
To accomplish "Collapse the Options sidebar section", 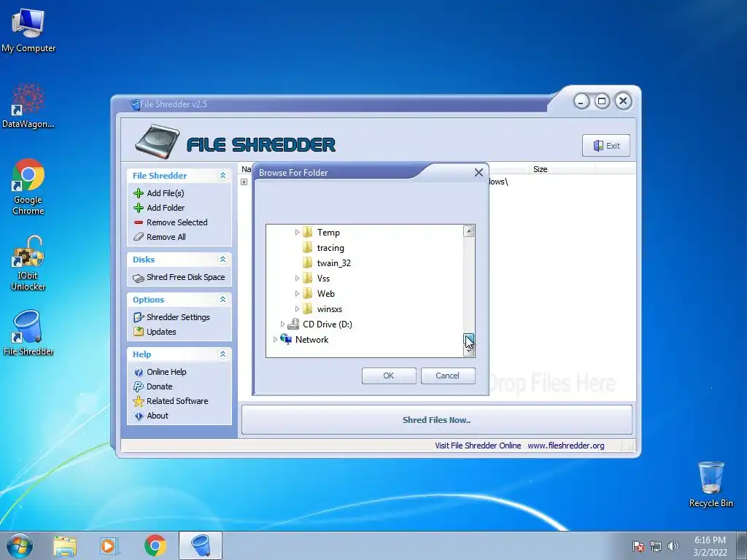I will pos(222,300).
